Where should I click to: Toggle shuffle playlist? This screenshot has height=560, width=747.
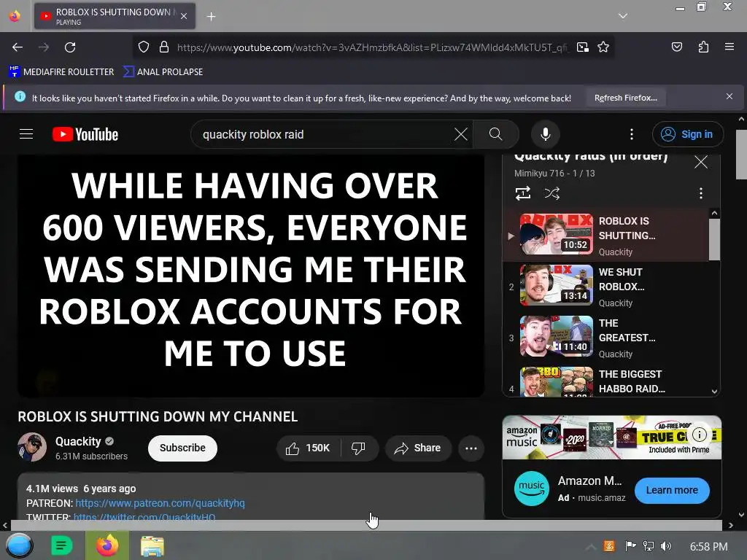coord(551,193)
